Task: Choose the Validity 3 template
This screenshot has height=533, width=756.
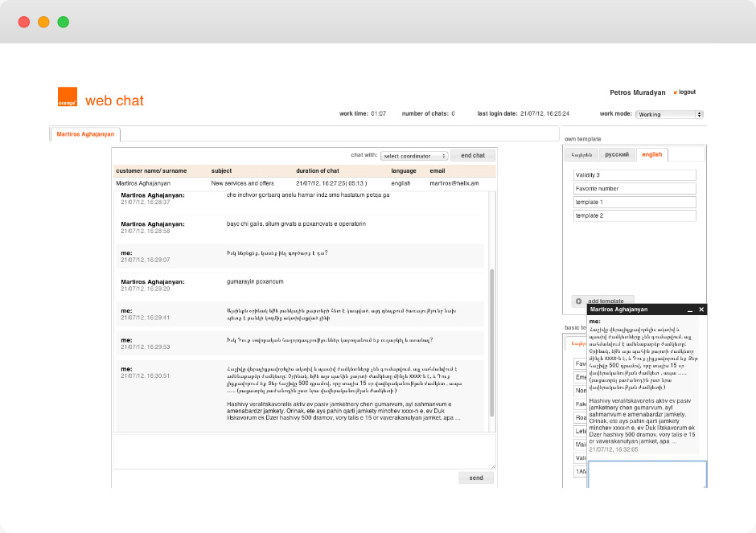Action: [635, 175]
